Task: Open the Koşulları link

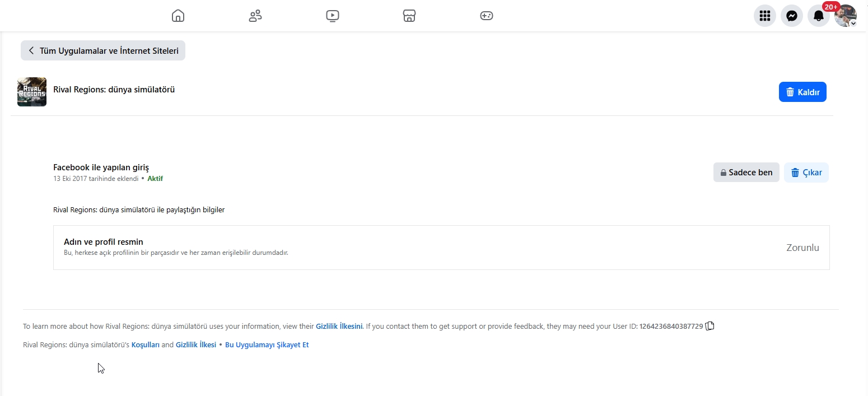Action: [146, 345]
